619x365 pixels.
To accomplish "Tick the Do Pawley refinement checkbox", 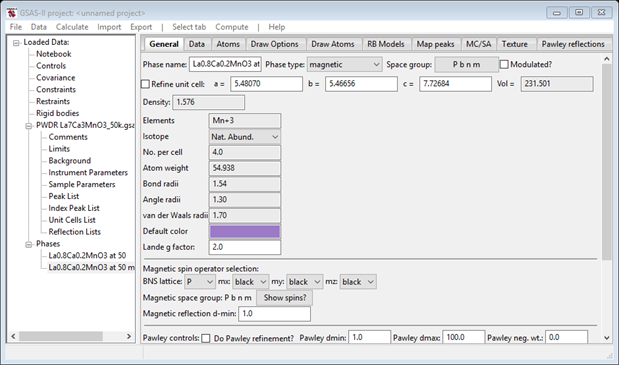I will click(x=206, y=338).
